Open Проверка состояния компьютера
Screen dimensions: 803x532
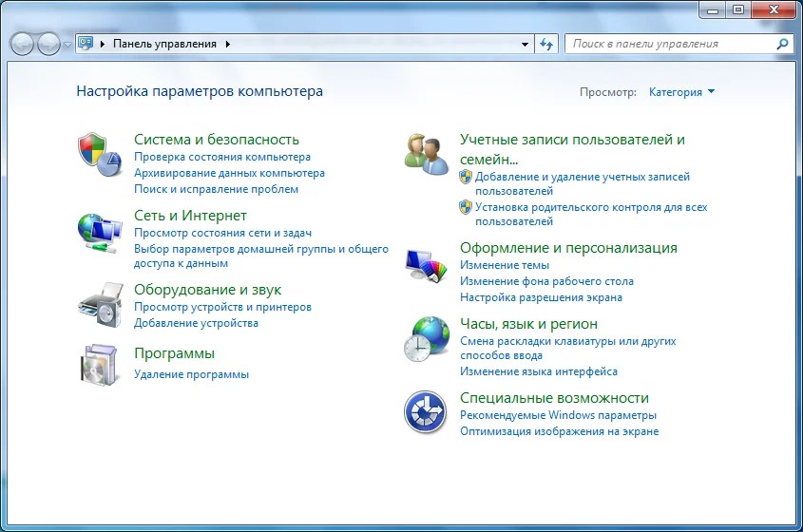pos(221,157)
